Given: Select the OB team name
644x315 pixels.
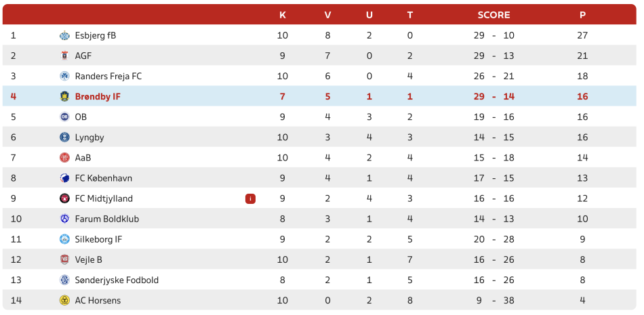Looking at the screenshot, I should point(81,117).
